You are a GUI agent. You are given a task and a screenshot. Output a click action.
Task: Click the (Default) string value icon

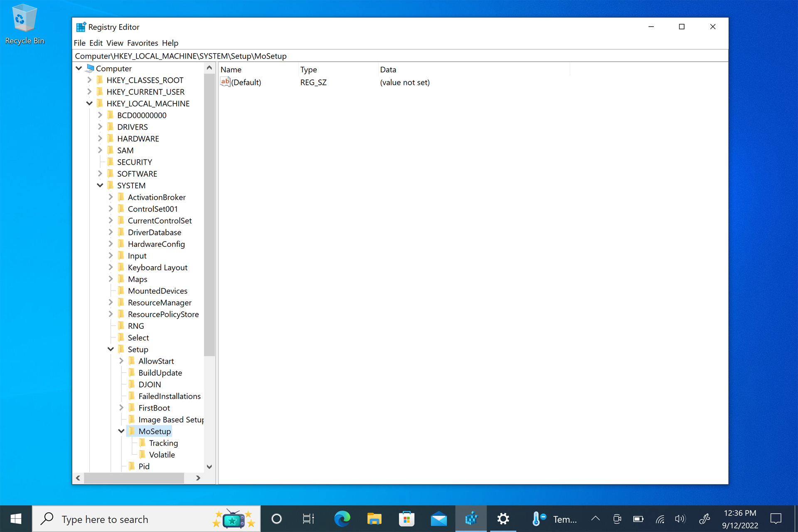click(225, 82)
